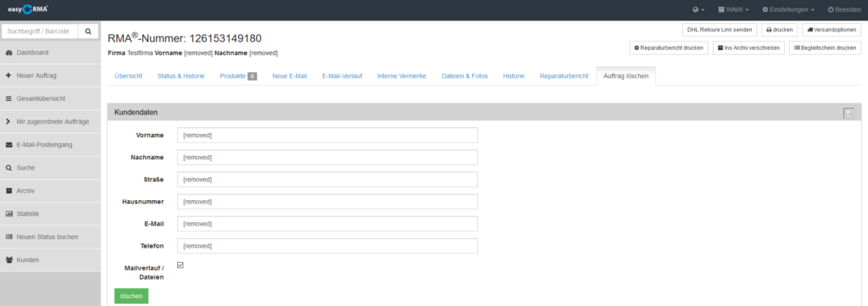Click the RMA-Nummer 126153149180 heading
868x306 pixels.
coord(184,37)
